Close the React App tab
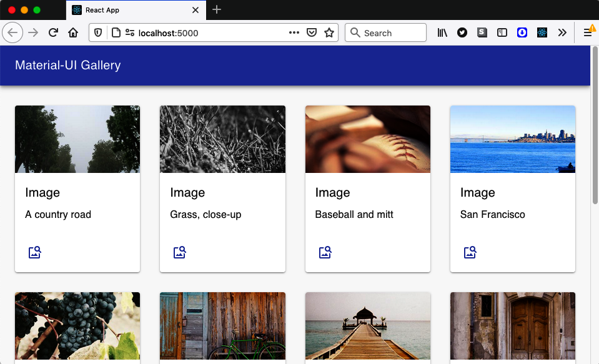 pos(196,11)
